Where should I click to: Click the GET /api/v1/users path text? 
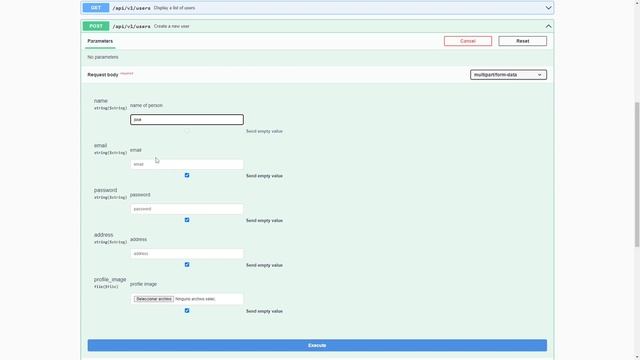131,8
